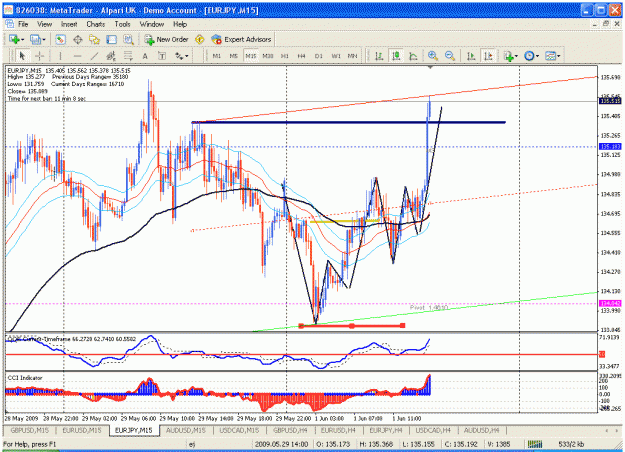Screen dimensions: 625x452
Task: Expand the Indicators dropdown arrow
Action: pos(517,56)
